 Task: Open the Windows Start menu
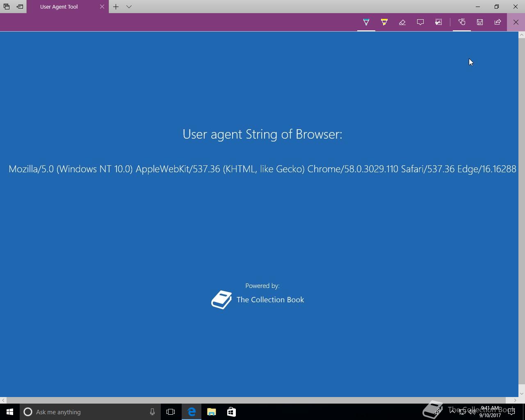point(10,412)
